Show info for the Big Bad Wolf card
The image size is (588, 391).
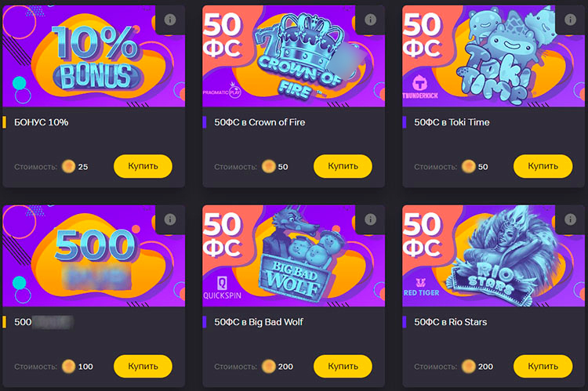pos(370,219)
